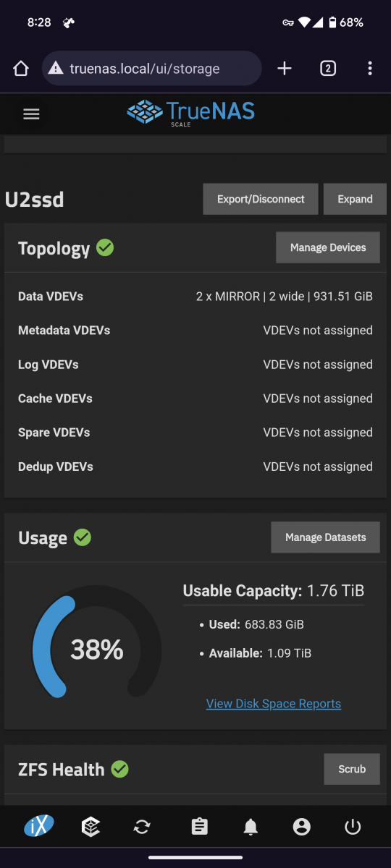Tap the TrueNAS SCALE logo
This screenshot has height=868, width=391.
[x=191, y=114]
